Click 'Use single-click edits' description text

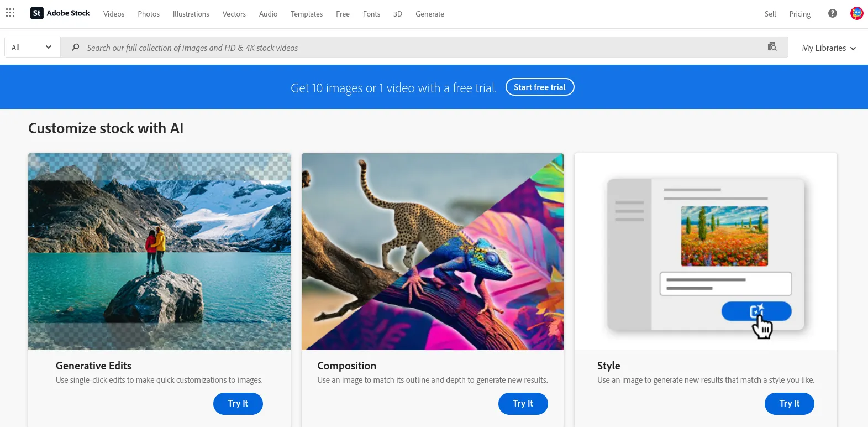click(x=159, y=380)
